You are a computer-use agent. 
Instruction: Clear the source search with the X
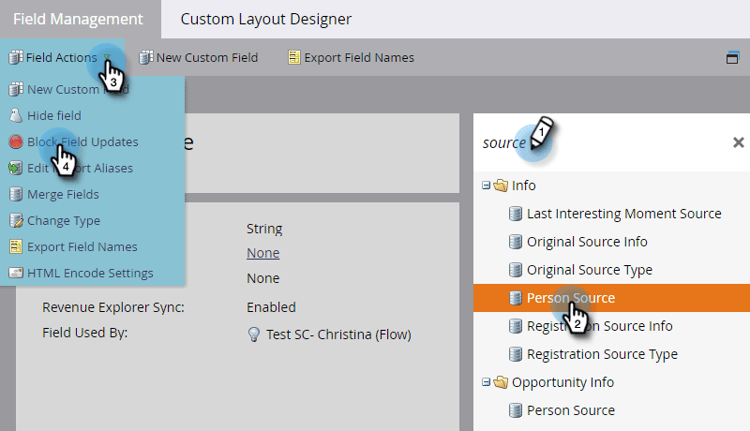pyautogui.click(x=738, y=142)
